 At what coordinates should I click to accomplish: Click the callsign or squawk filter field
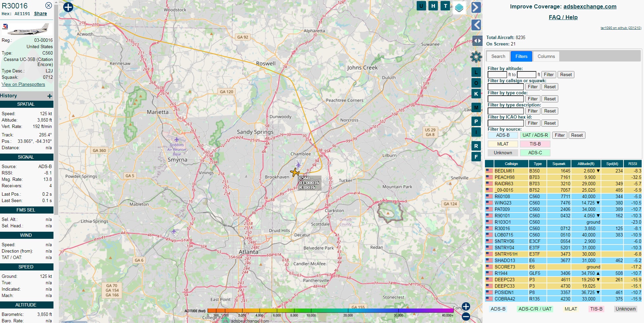click(505, 87)
